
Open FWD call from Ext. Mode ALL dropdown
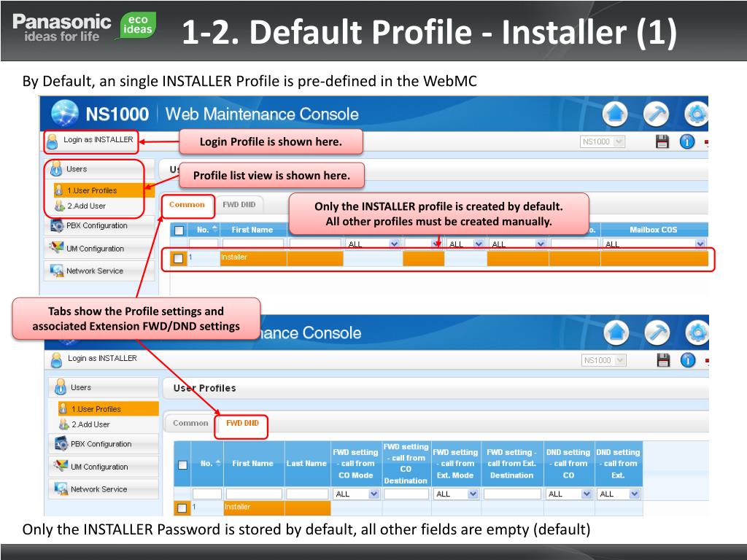coord(456,494)
